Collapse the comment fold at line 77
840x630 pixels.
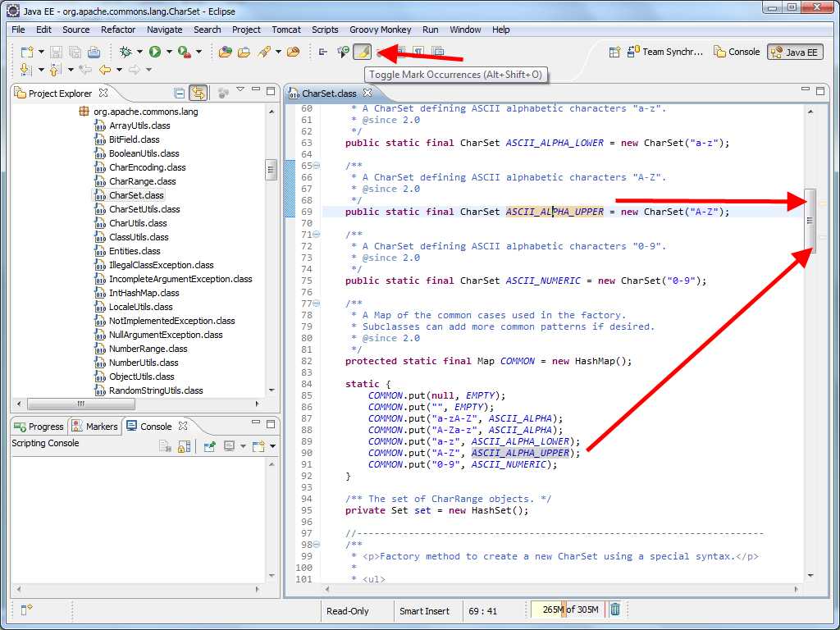pyautogui.click(x=317, y=304)
